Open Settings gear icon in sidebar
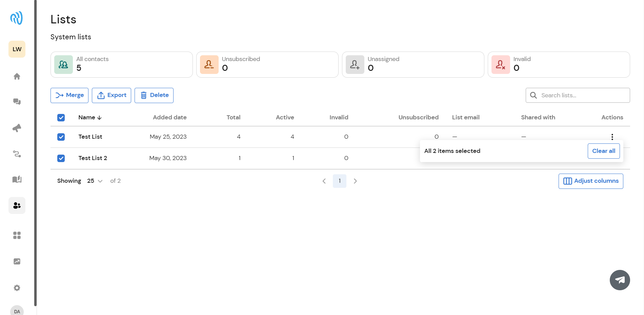Image resolution: width=644 pixels, height=315 pixels. 17,288
